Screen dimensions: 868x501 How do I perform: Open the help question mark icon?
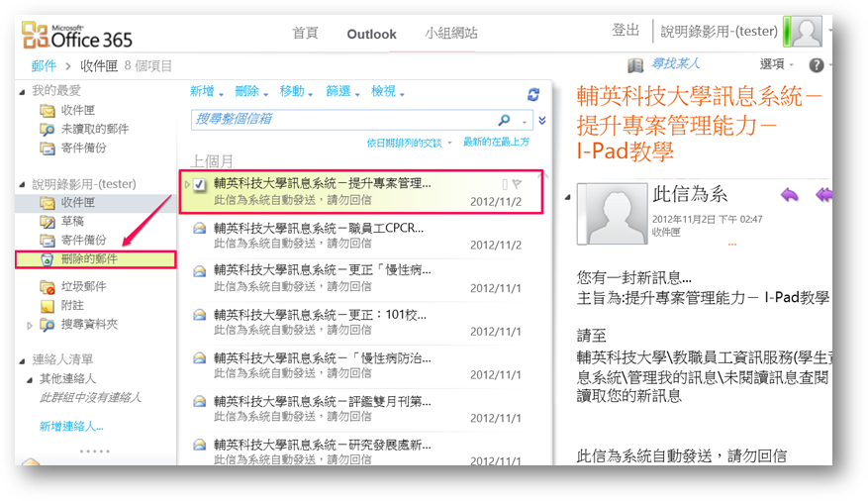click(817, 65)
